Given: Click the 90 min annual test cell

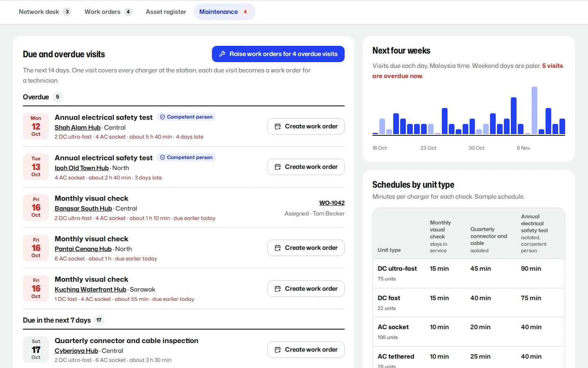Looking at the screenshot, I should pos(531,269).
